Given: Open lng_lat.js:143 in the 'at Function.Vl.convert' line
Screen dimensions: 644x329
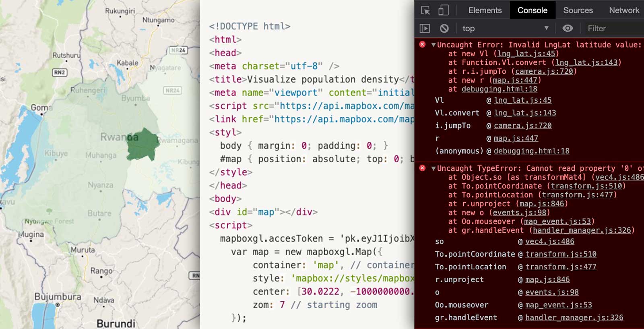Looking at the screenshot, I should [x=586, y=62].
